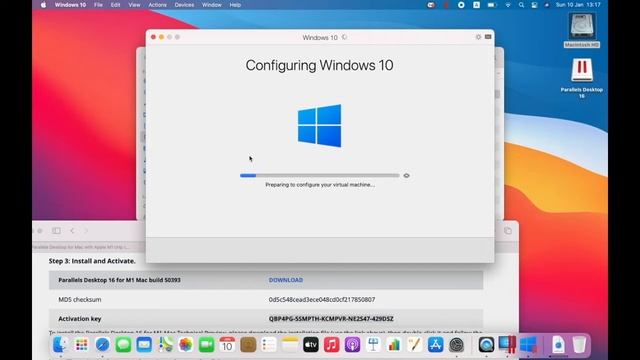Open Control Center in menu bar
This screenshot has width=640, height=360.
click(534, 5)
